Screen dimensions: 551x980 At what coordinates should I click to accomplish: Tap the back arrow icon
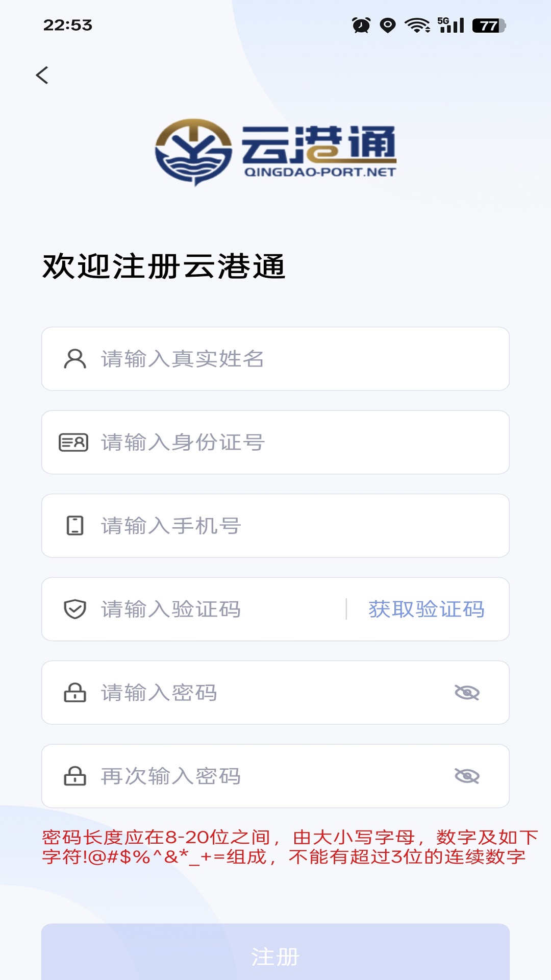[42, 75]
